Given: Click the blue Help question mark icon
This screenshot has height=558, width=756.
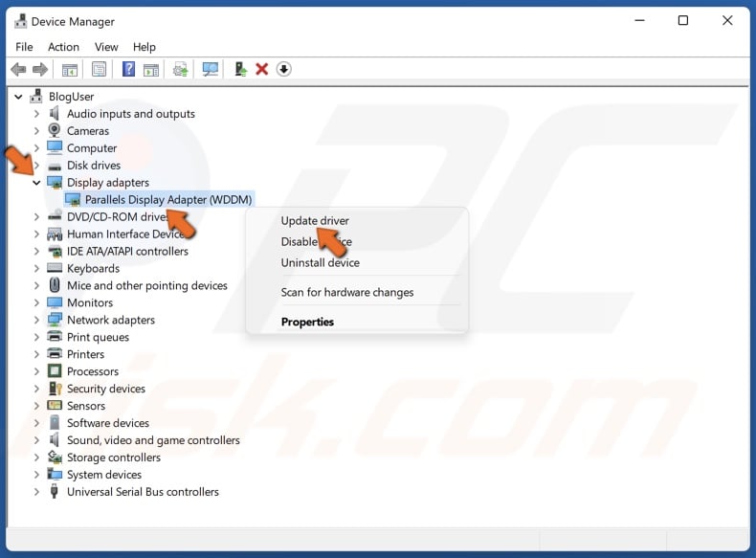Looking at the screenshot, I should pyautogui.click(x=129, y=69).
